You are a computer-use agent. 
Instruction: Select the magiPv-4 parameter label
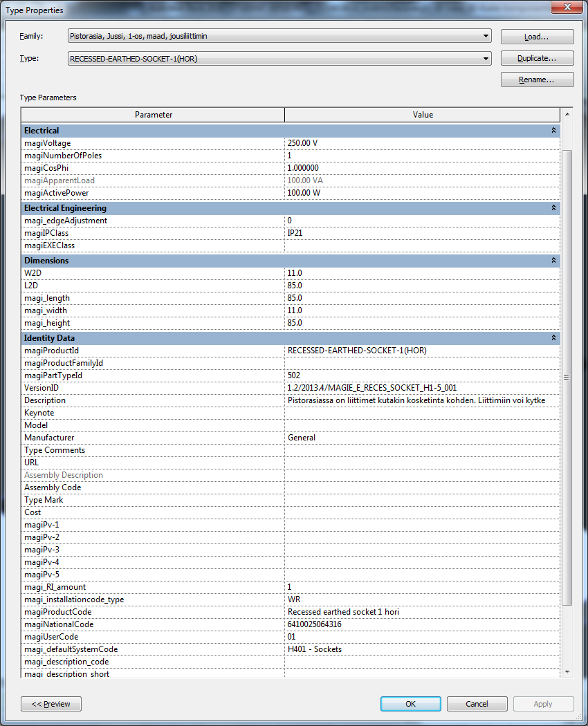(x=42, y=562)
